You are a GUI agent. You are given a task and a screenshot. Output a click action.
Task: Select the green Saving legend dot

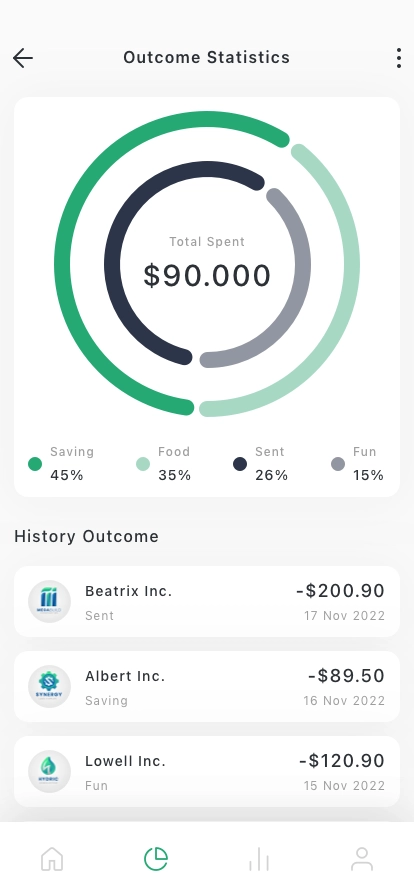point(35,464)
